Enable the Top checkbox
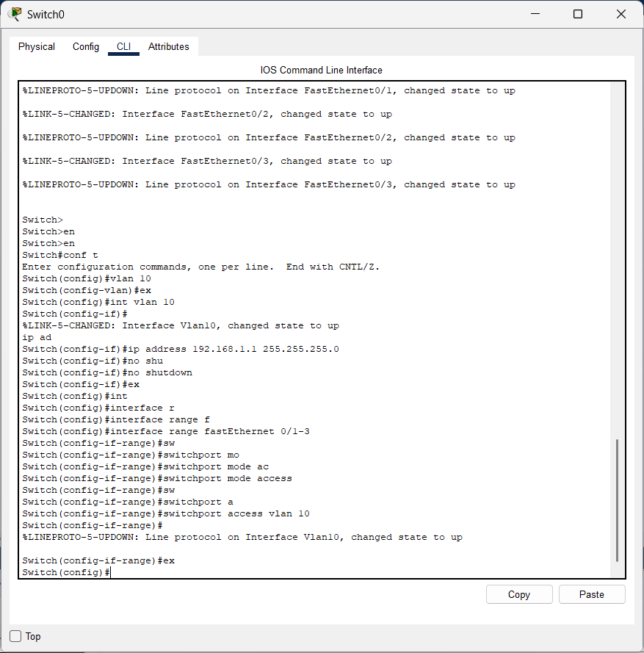644x653 pixels. [15, 636]
